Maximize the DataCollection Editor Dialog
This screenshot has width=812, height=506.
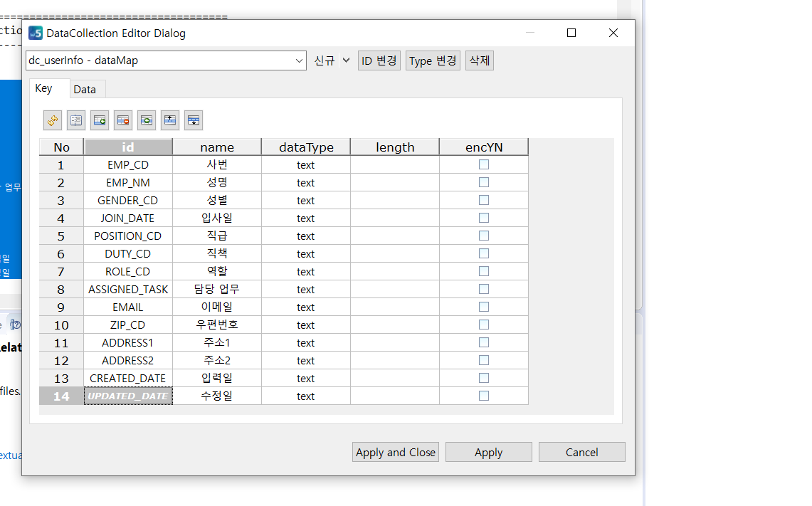coord(571,33)
